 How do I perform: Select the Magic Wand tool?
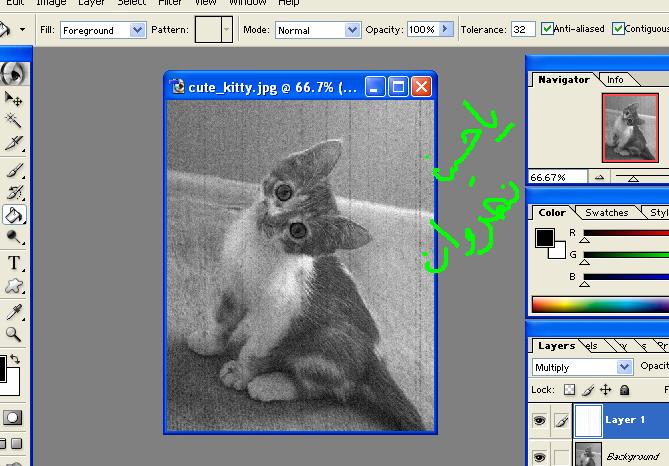point(14,121)
